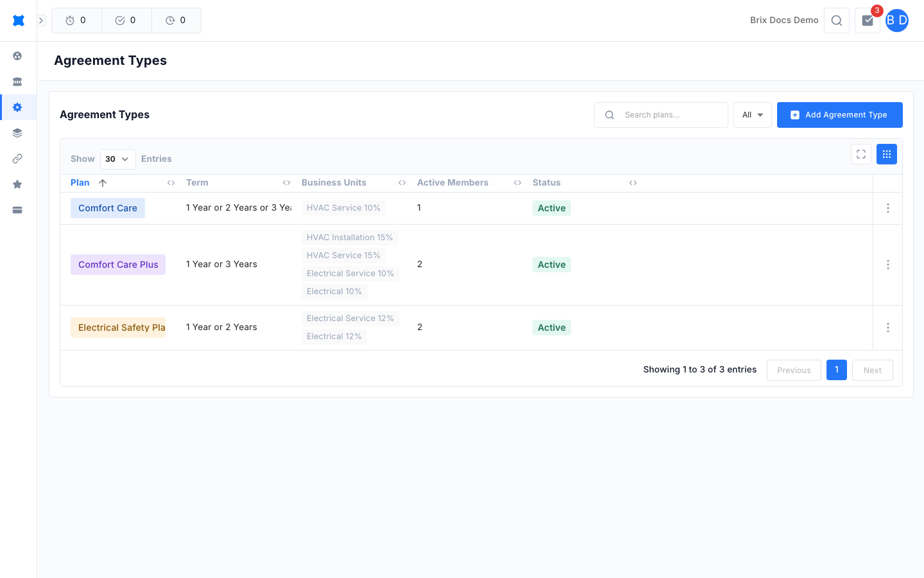Click the HVAC Installation 15% tag

point(350,238)
